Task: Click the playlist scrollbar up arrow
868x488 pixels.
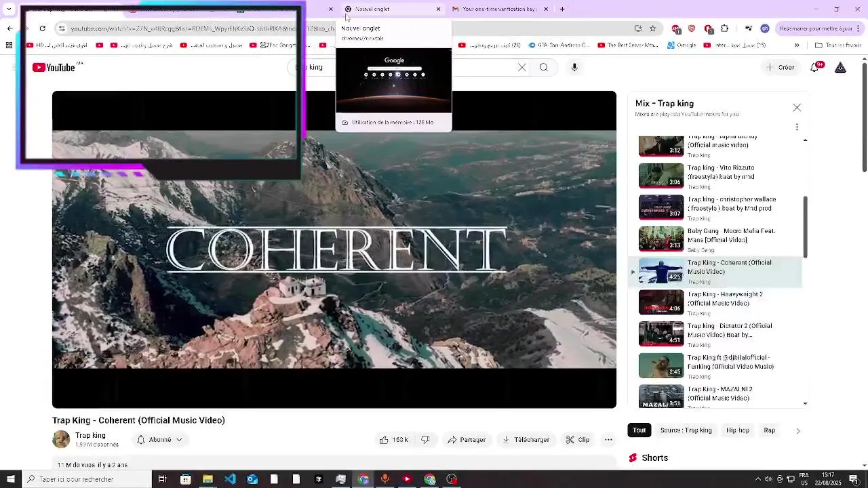Action: [x=805, y=140]
